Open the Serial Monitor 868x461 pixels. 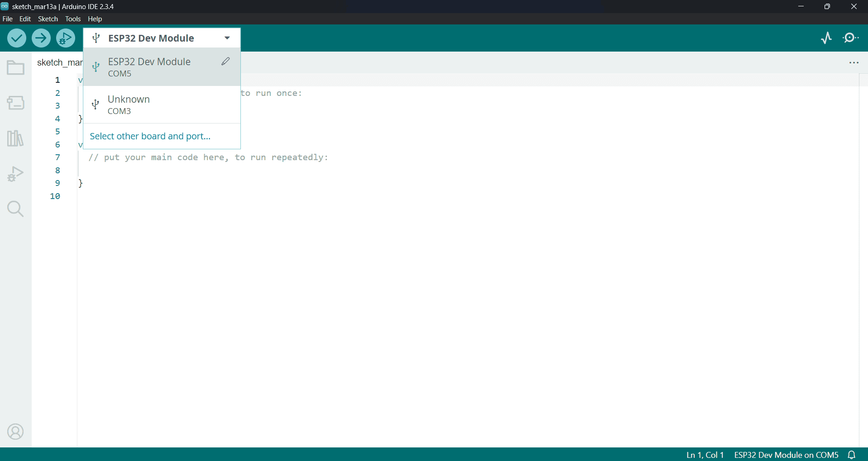pos(851,38)
